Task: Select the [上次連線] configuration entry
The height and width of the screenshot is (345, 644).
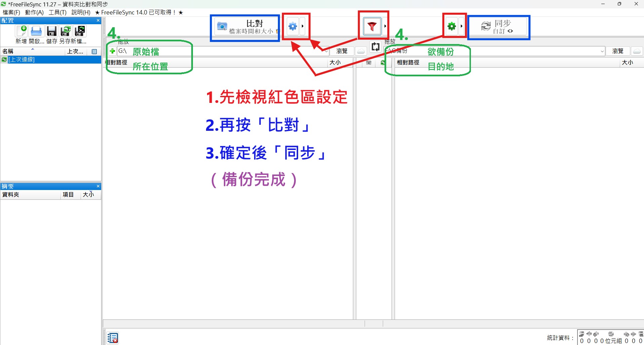Action: (22, 60)
